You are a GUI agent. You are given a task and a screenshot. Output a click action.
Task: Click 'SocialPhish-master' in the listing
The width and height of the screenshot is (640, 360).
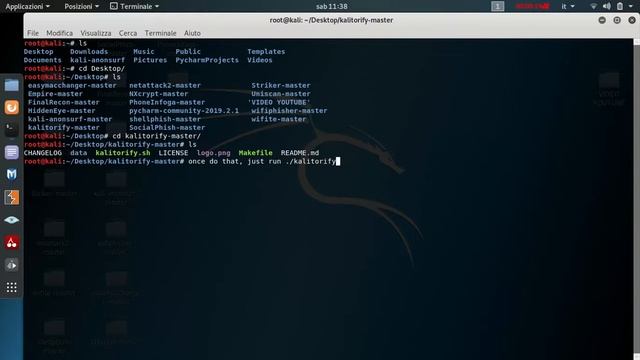[x=167, y=127]
